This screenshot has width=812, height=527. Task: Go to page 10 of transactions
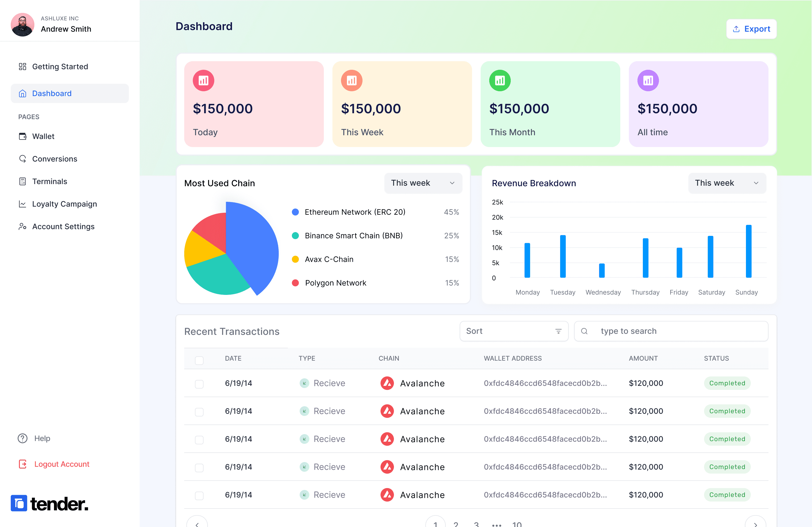(x=517, y=524)
